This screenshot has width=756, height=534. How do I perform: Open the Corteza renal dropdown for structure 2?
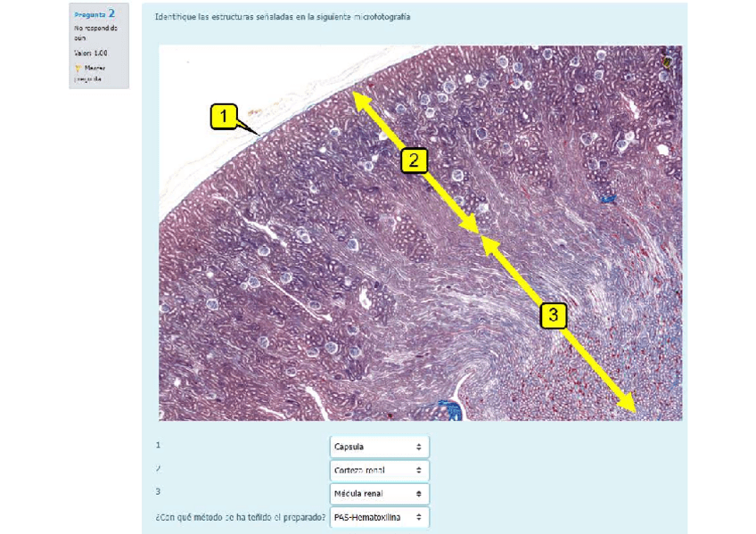point(380,471)
